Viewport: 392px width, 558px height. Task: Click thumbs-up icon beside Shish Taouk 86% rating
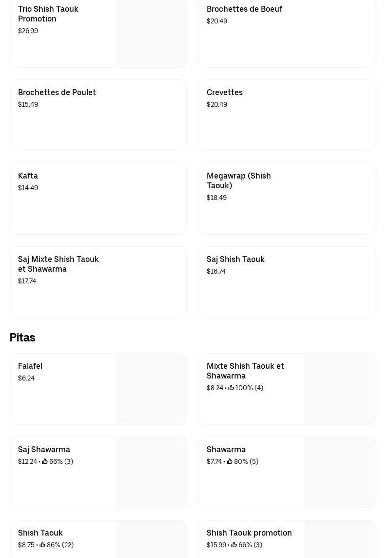coord(42,545)
